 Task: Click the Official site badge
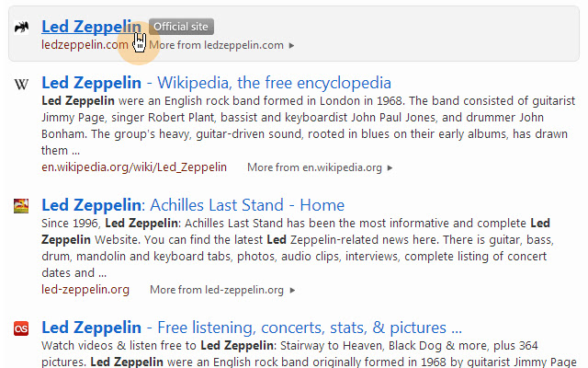pyautogui.click(x=183, y=27)
